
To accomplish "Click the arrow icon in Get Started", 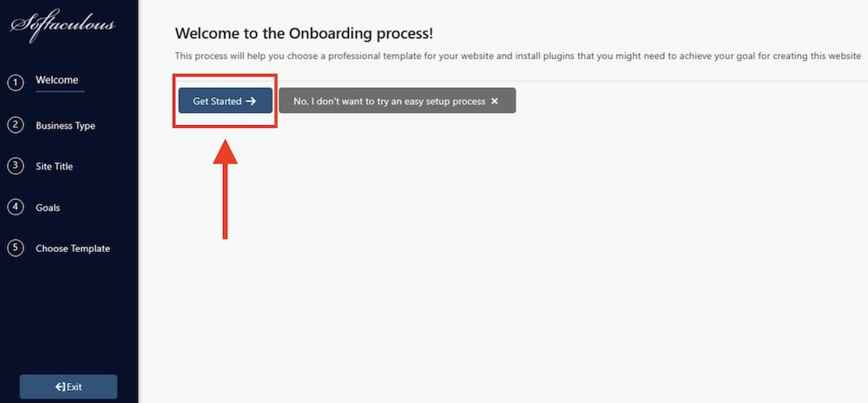I will (x=251, y=102).
